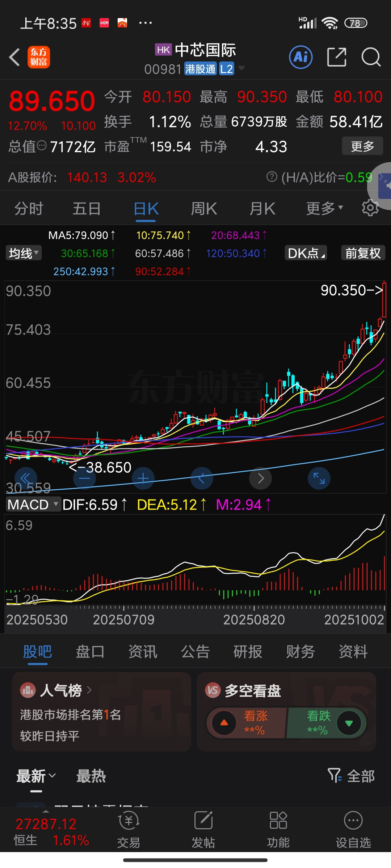Expand the stock name dropdown arrow
The height and width of the screenshot is (868, 391).
click(241, 68)
